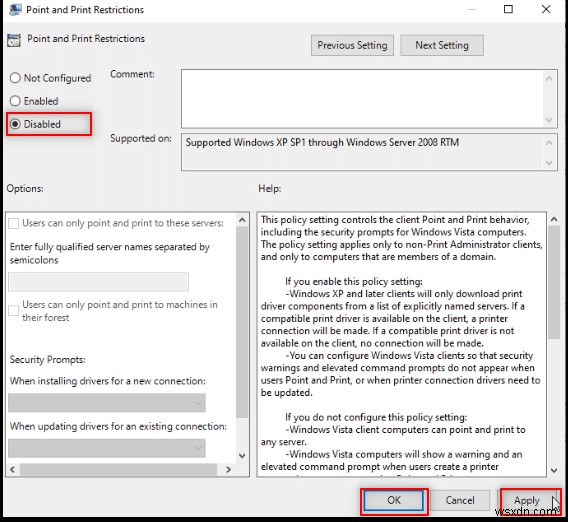Click the Supported on box scroll-up arrow

click(549, 143)
